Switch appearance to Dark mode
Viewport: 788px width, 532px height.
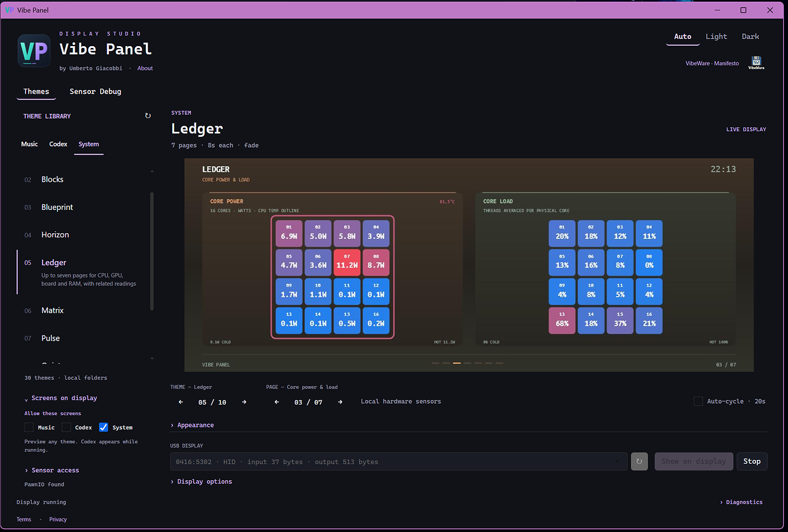(x=750, y=36)
